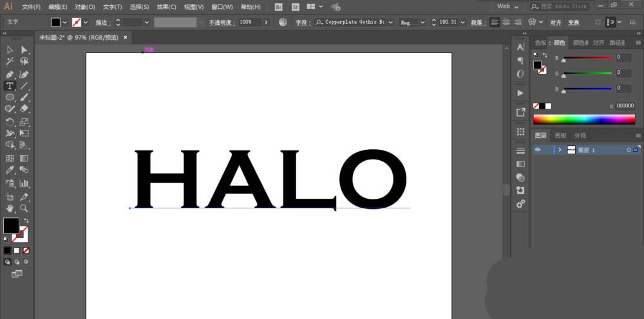The width and height of the screenshot is (644, 319).
Task: Select the Selection (black arrow) tool
Action: 10,50
